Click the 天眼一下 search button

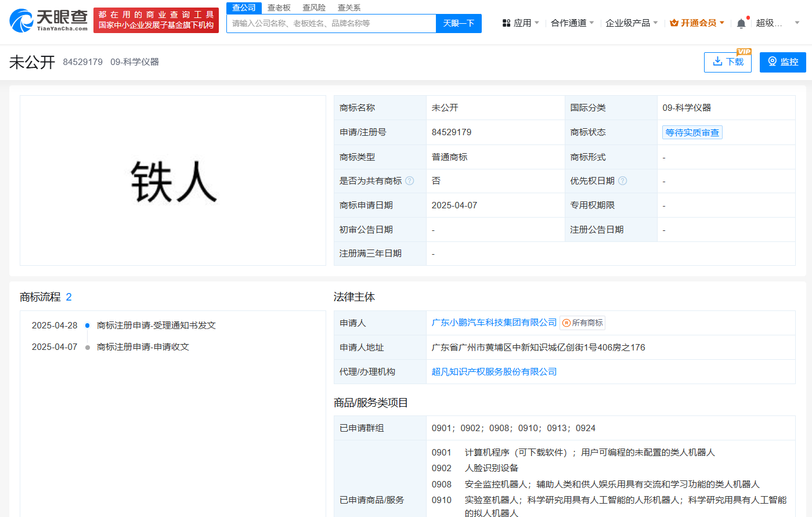[x=459, y=23]
